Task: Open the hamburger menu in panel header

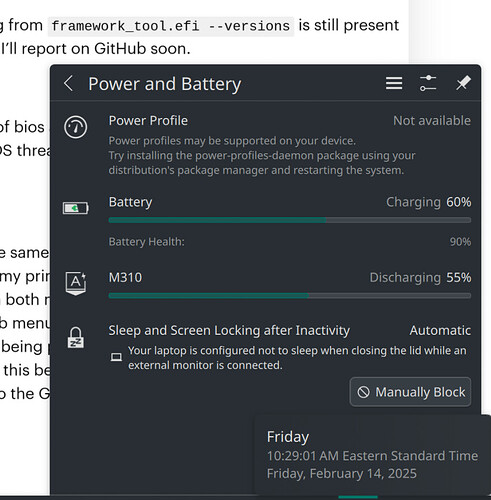Action: pos(394,83)
